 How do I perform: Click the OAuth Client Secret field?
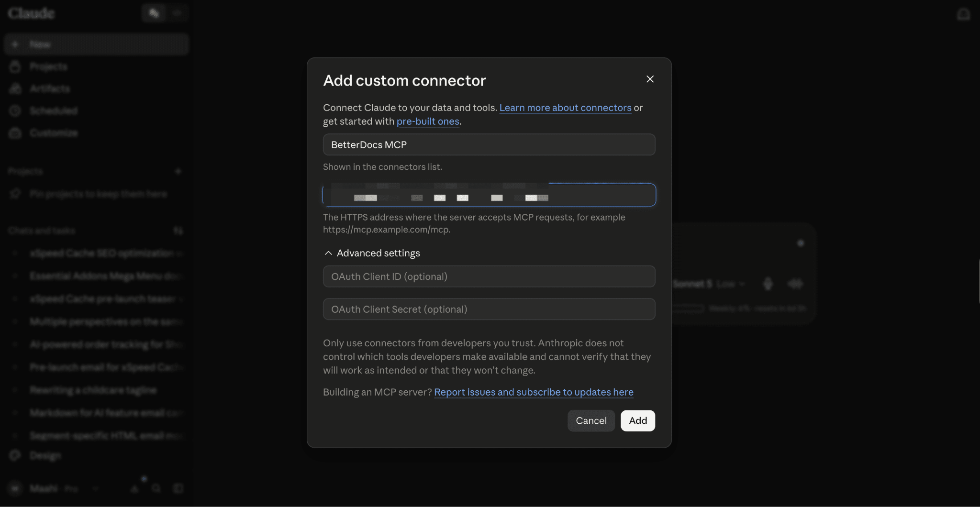coord(489,309)
